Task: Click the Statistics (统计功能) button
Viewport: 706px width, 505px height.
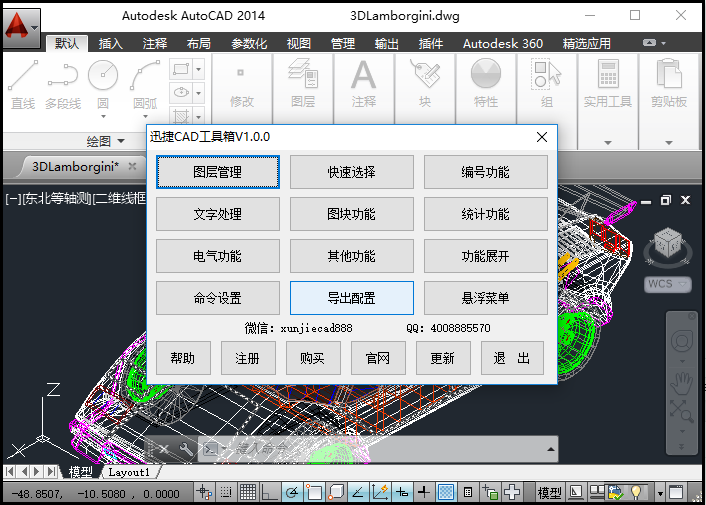Action: (x=485, y=214)
